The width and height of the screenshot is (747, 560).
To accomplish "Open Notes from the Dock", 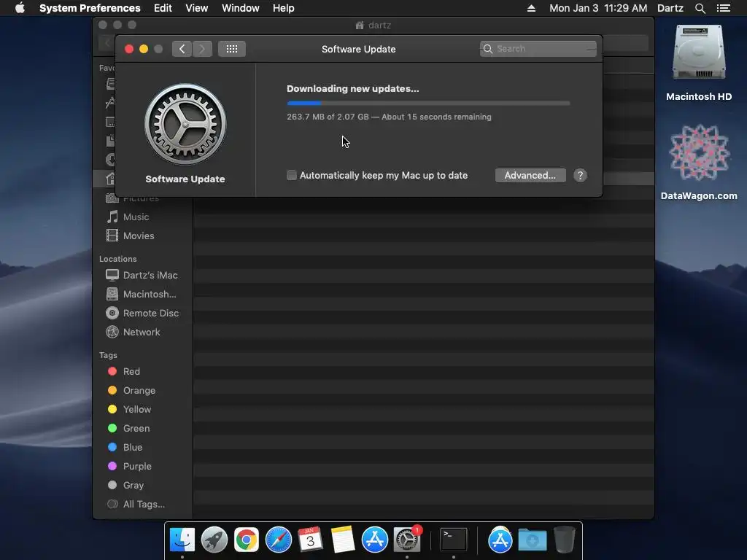I will pyautogui.click(x=343, y=540).
